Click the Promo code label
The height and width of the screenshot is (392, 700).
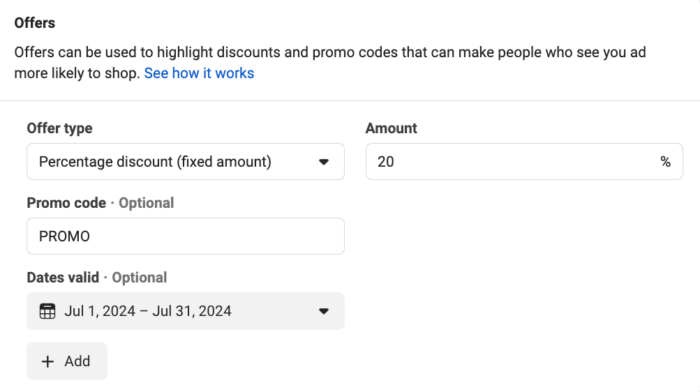point(67,203)
